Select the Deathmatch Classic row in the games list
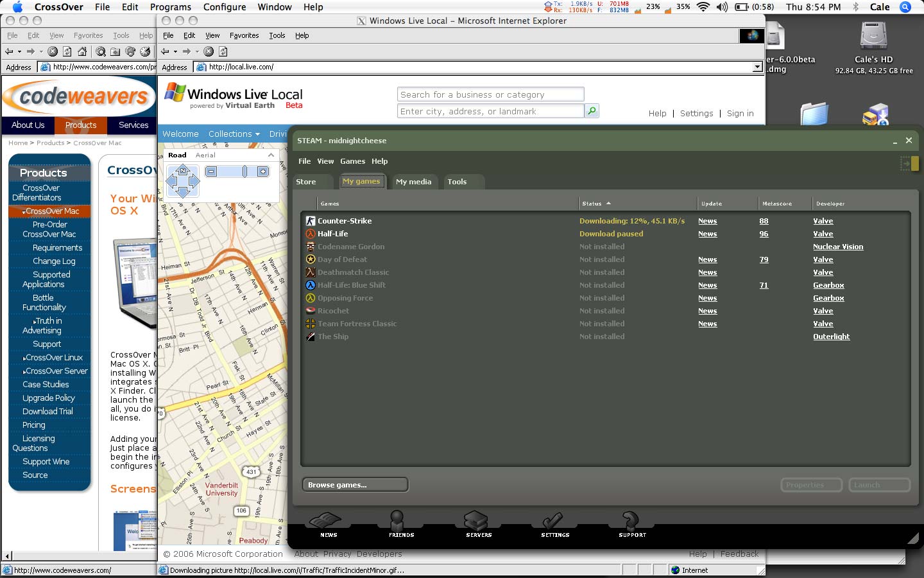 click(605, 272)
